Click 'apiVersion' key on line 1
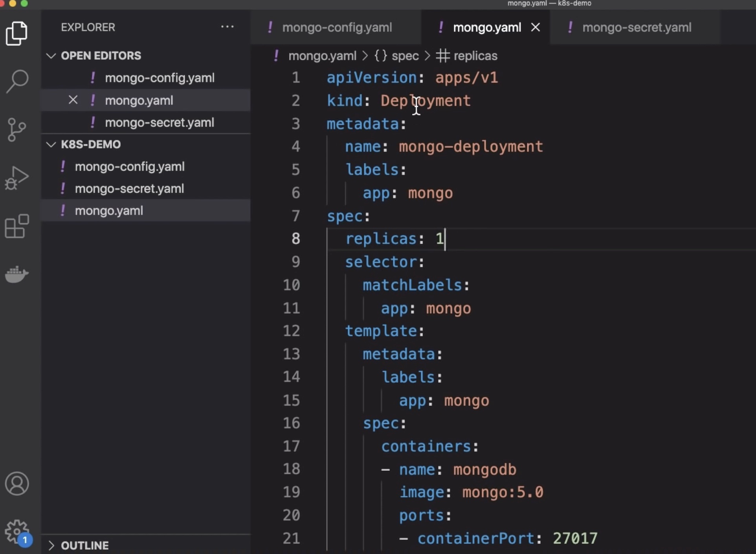 (x=372, y=78)
